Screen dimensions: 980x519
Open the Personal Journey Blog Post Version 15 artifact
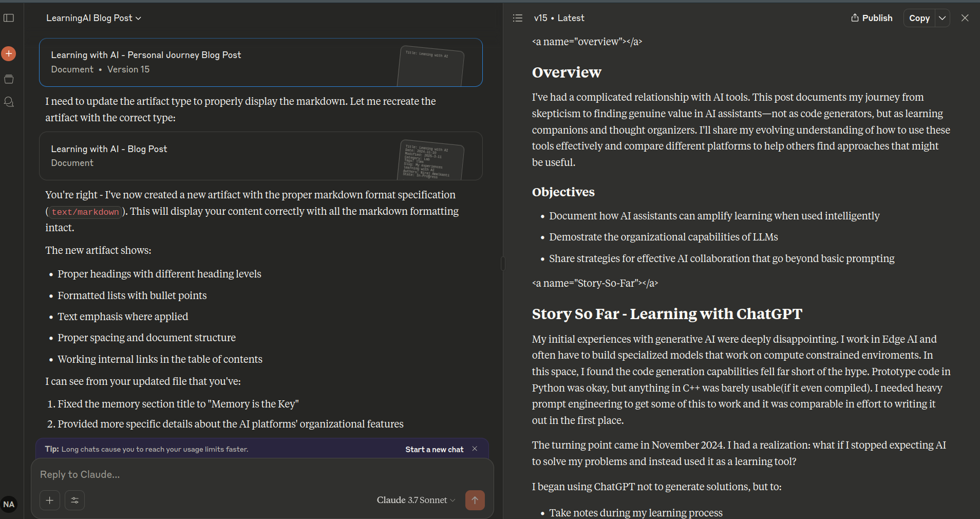coord(261,62)
